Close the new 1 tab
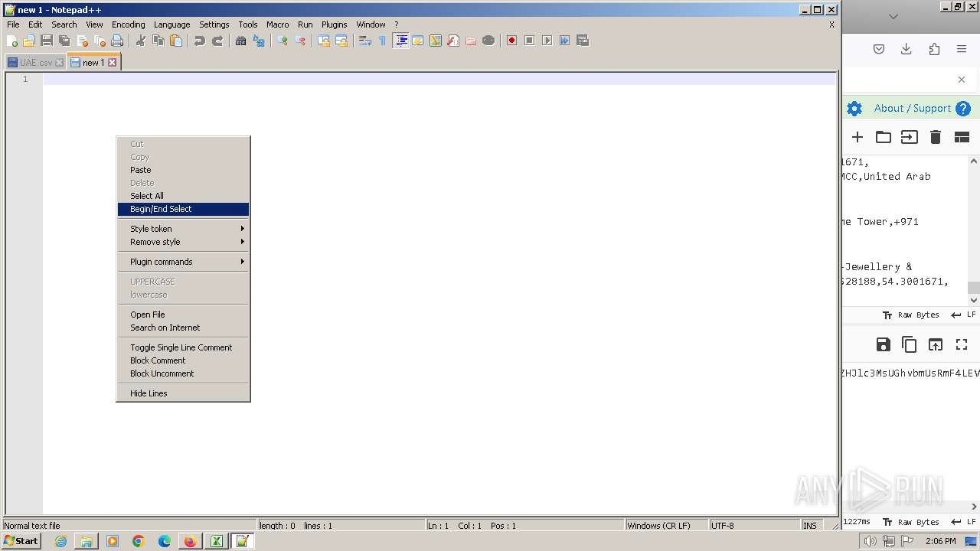Screen dimensions: 980x551 point(112,63)
